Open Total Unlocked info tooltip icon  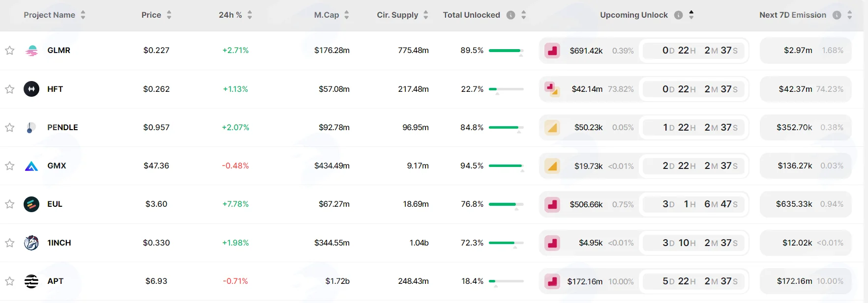point(511,15)
